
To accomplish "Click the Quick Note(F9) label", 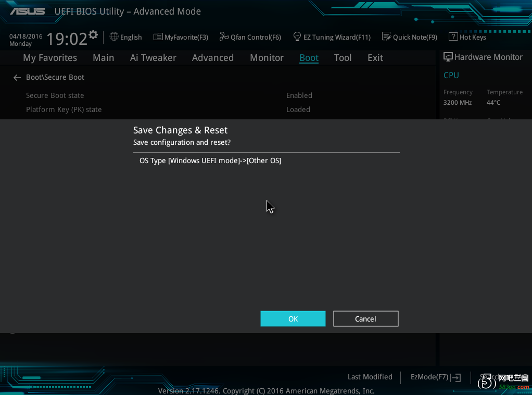I will pyautogui.click(x=415, y=38).
